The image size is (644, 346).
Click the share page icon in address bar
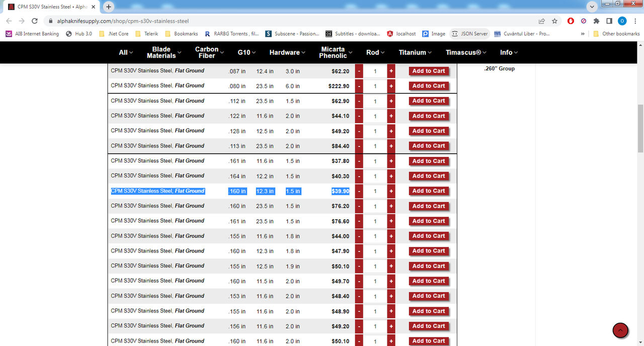[x=542, y=21]
